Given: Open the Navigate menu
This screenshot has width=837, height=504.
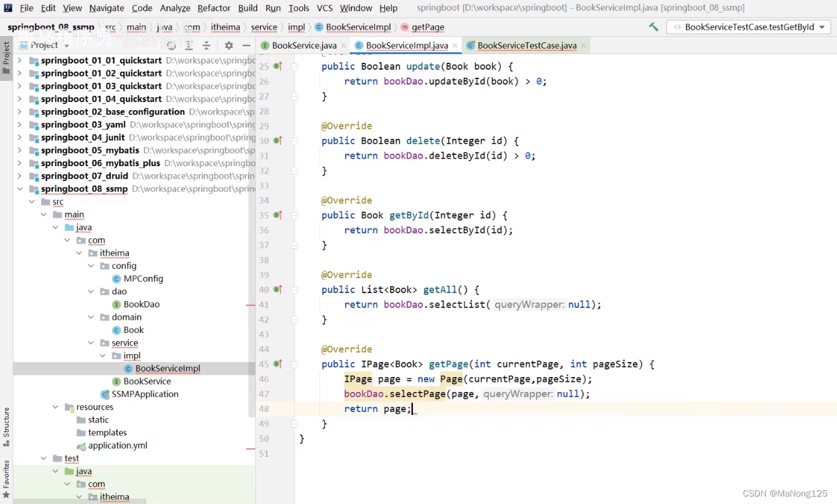Looking at the screenshot, I should (106, 8).
